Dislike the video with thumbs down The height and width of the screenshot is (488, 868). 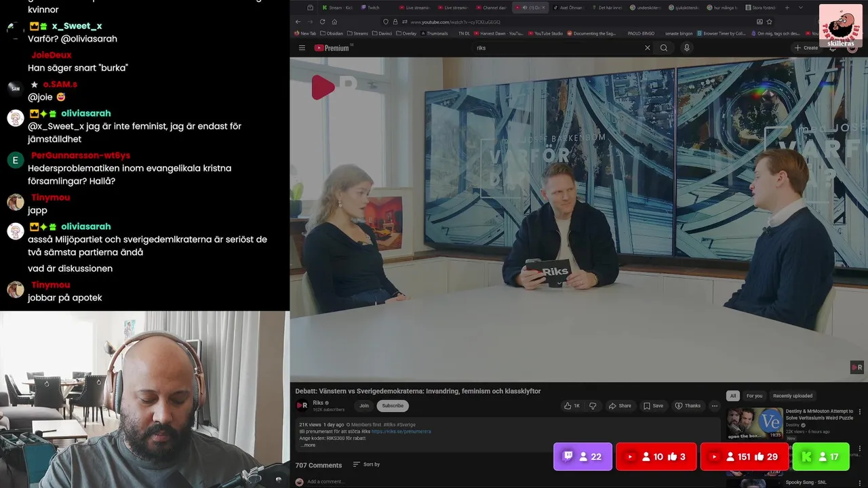(x=593, y=406)
